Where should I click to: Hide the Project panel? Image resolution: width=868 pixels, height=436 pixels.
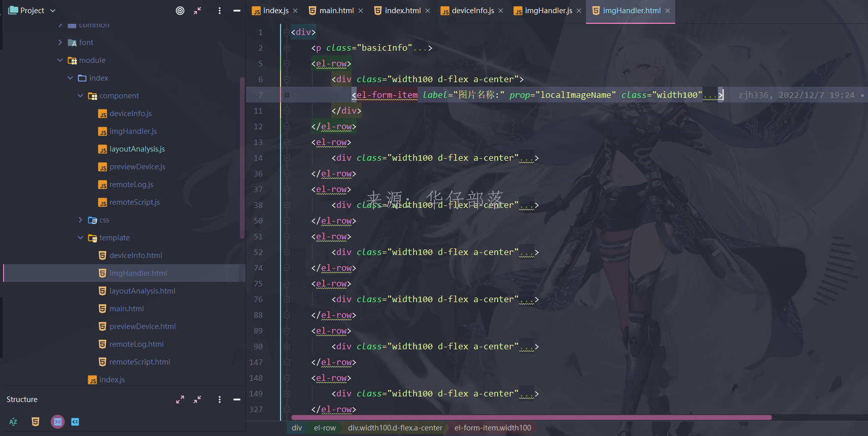(x=237, y=11)
